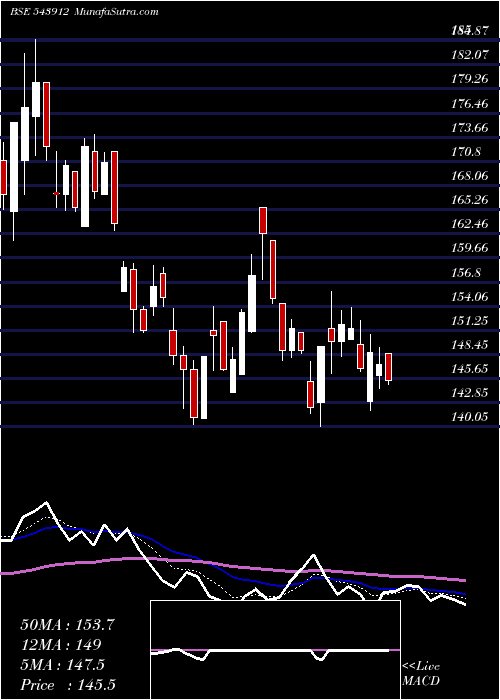The height and width of the screenshot is (700, 500).
Task: Select the 170.8 price level label
Action: pyautogui.click(x=466, y=152)
